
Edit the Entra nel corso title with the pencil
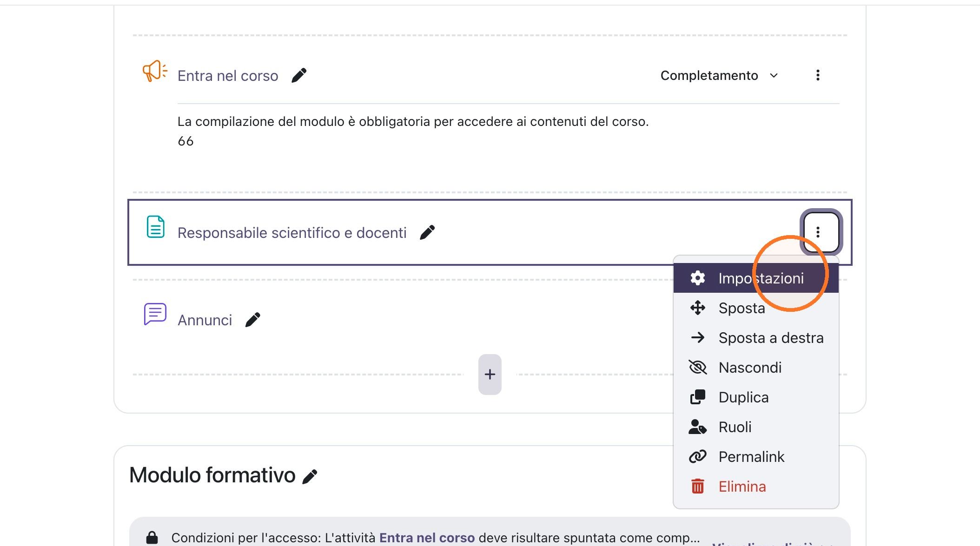tap(299, 75)
